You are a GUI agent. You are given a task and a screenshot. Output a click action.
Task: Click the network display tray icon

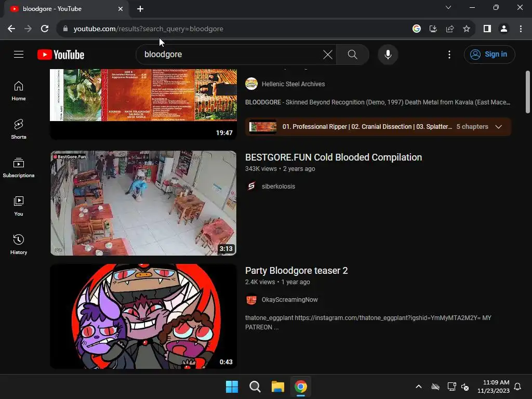[x=451, y=387]
